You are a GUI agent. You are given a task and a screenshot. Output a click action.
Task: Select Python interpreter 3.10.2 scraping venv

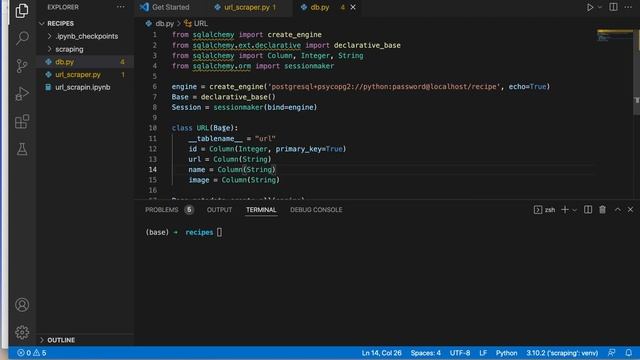[562, 353]
